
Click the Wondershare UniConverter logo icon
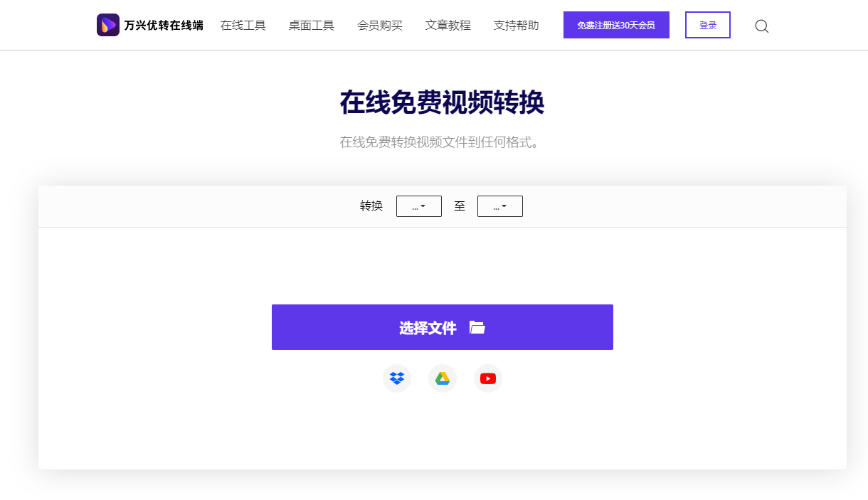[108, 25]
